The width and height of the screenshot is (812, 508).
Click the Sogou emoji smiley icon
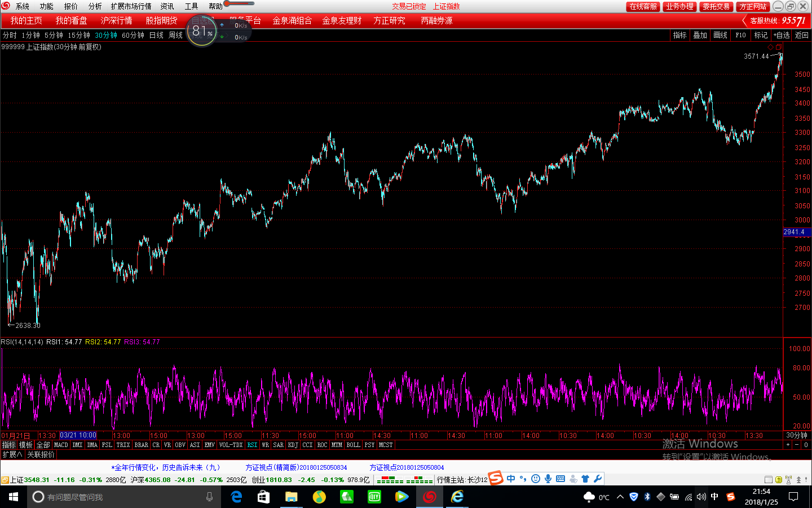click(536, 479)
